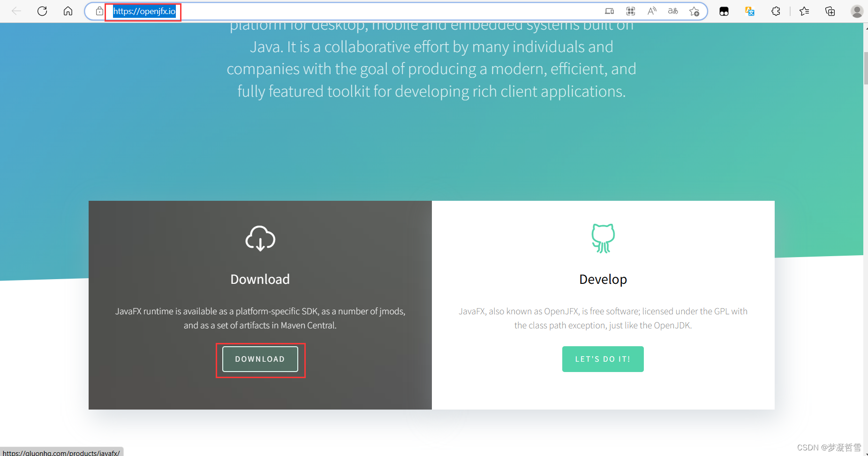
Task: Click the "JavaFX runtime is available" description text
Action: pyautogui.click(x=260, y=319)
